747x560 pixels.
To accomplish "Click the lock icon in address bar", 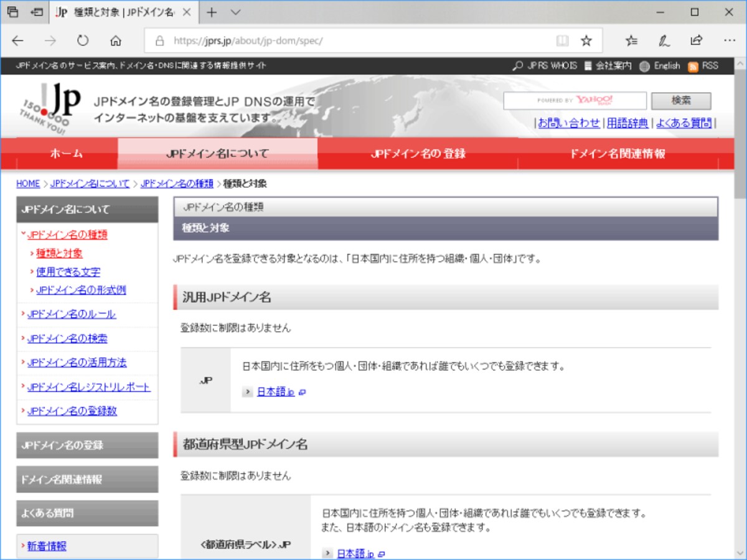I will (x=159, y=41).
